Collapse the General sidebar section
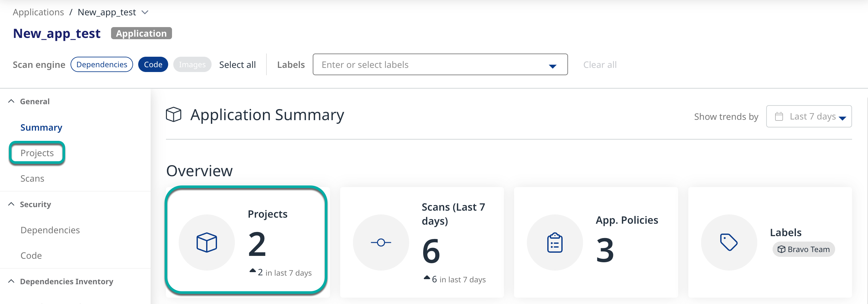Screen dimensions: 868x304 click(11, 101)
